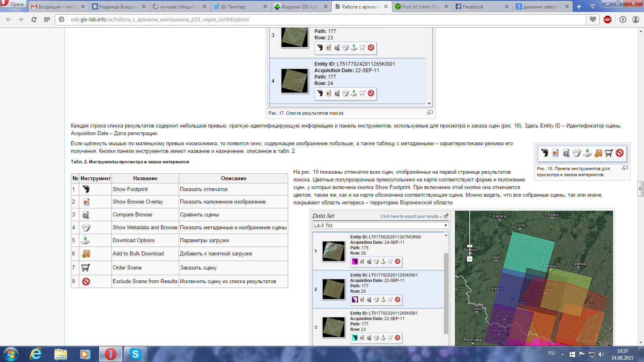Screen dimensions: 644x362
Task: Toggle Browse Overlay for scene Path 177 Row 23
Action: coord(362,338)
